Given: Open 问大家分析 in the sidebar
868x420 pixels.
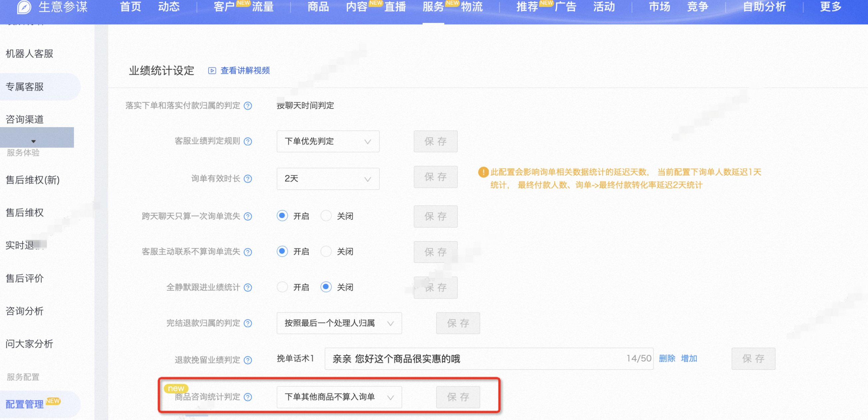Looking at the screenshot, I should coord(29,344).
